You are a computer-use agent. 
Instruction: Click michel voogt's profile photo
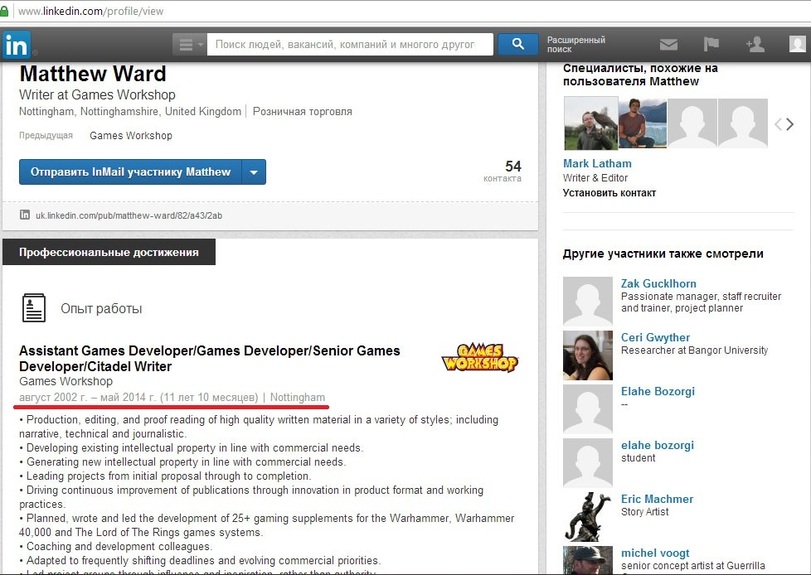588,560
